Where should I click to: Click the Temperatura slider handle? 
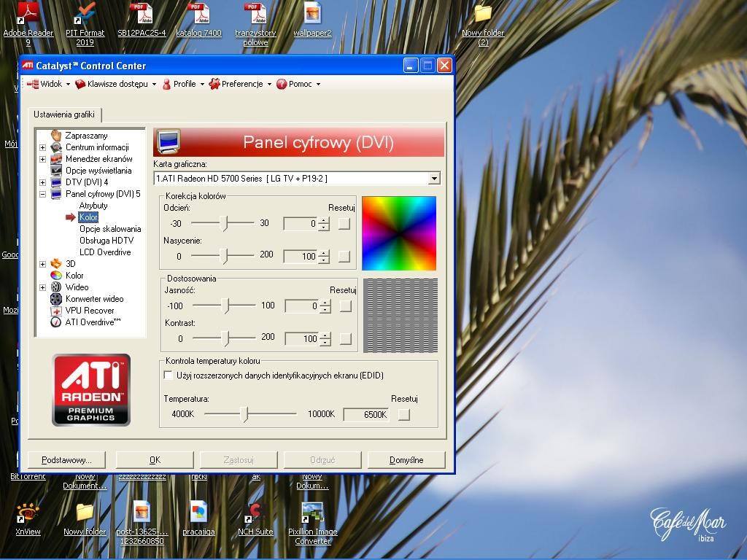pyautogui.click(x=245, y=414)
